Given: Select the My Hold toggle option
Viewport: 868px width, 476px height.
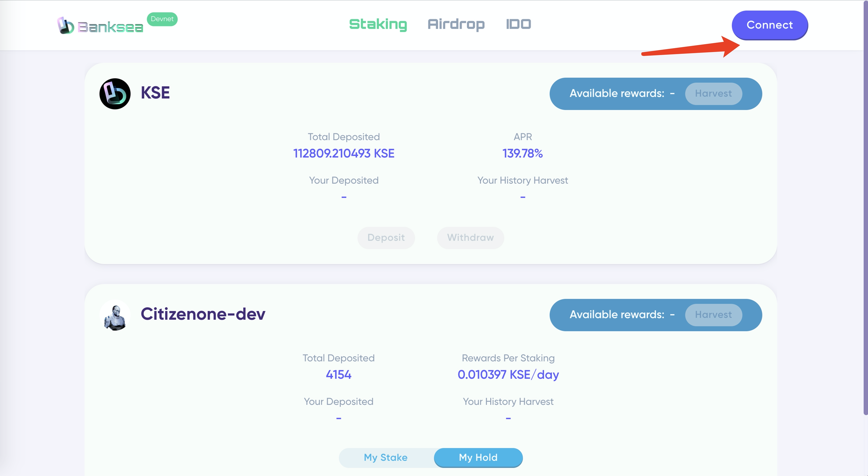Looking at the screenshot, I should (478, 457).
